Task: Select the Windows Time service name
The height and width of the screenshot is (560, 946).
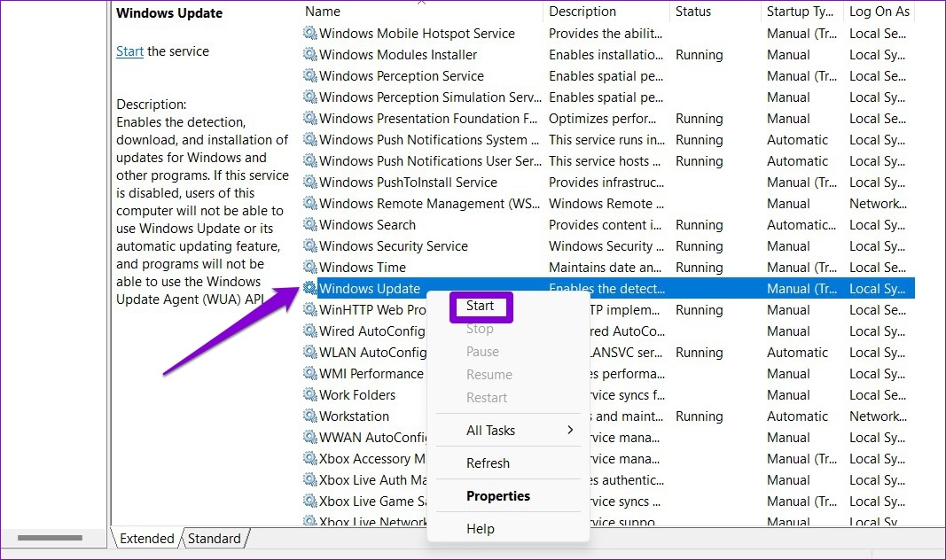Action: pos(363,267)
